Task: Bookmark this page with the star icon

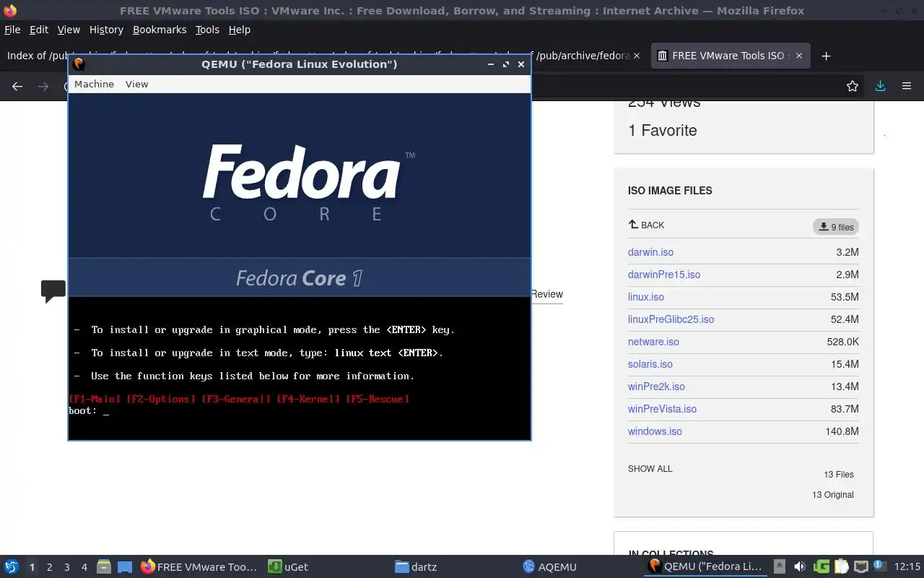Action: coord(853,86)
